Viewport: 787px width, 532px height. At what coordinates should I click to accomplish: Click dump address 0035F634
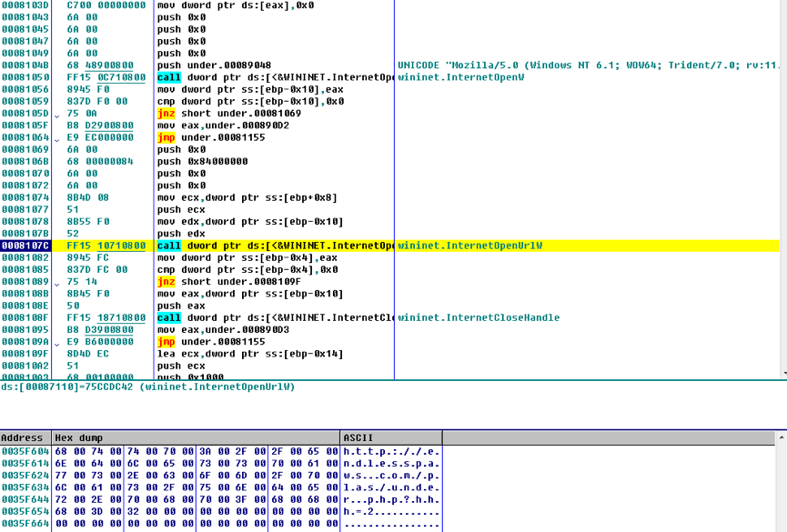25,487
